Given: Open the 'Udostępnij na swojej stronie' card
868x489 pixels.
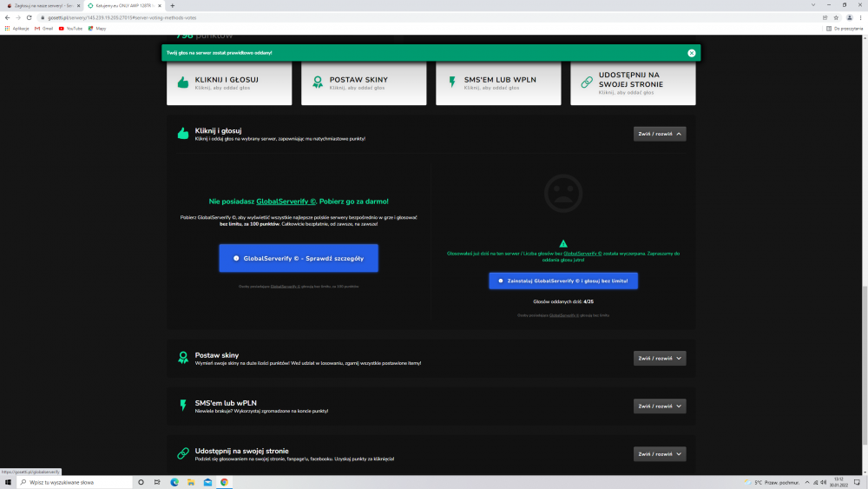Looking at the screenshot, I should point(633,83).
